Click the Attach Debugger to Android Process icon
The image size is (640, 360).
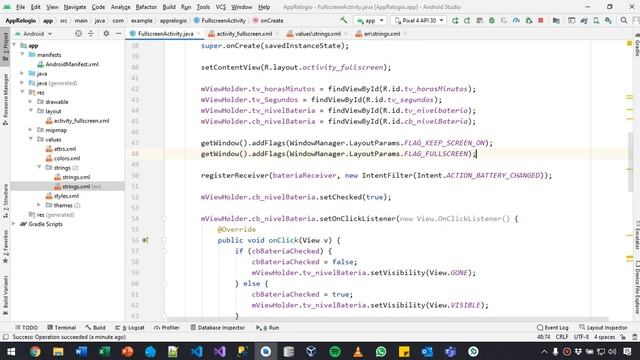click(529, 20)
